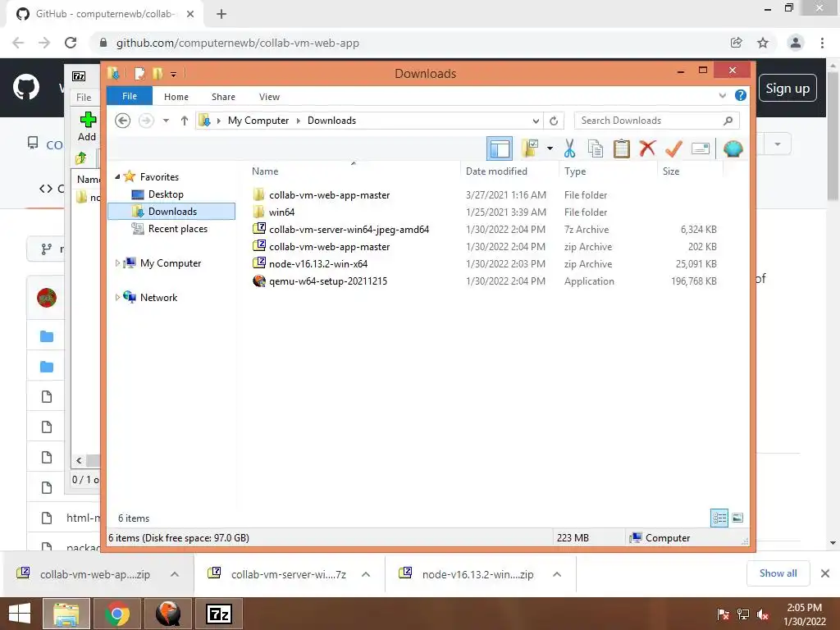Viewport: 840px width, 630px height.
Task: Click the Copy toolbar icon
Action: pyautogui.click(x=596, y=148)
